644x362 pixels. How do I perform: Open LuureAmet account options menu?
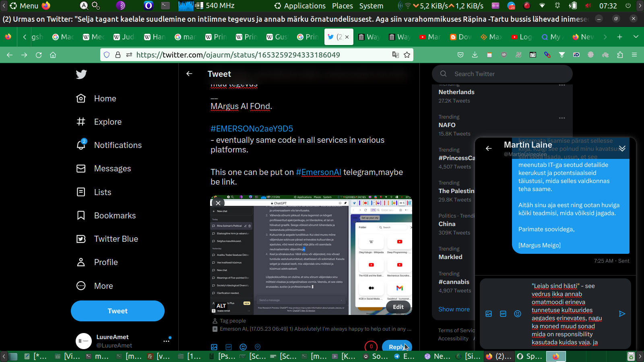point(166,341)
